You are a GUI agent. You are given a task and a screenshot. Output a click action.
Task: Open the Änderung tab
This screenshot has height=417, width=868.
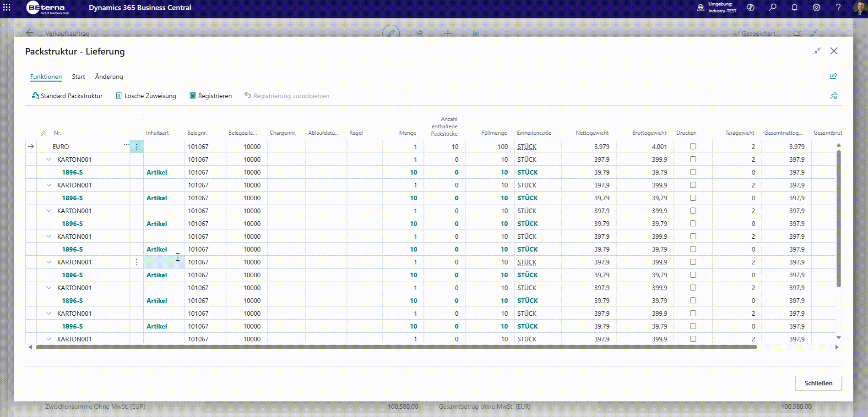[x=109, y=77]
